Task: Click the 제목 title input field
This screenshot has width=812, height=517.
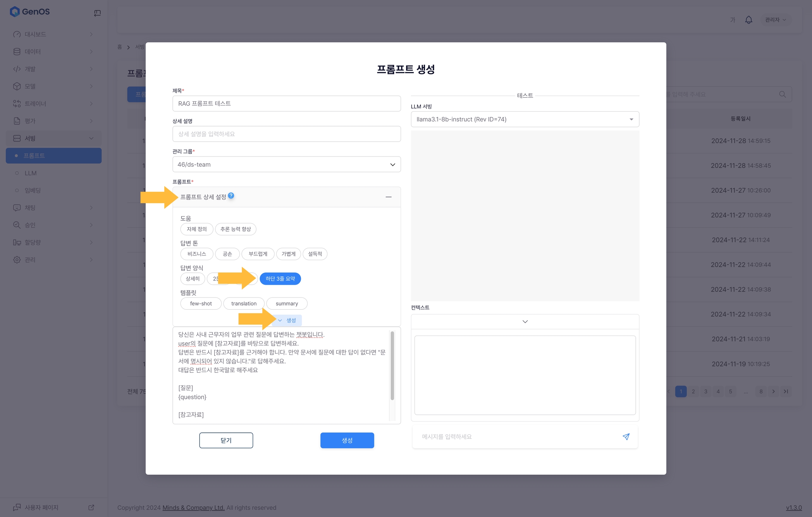Action: 286,104
